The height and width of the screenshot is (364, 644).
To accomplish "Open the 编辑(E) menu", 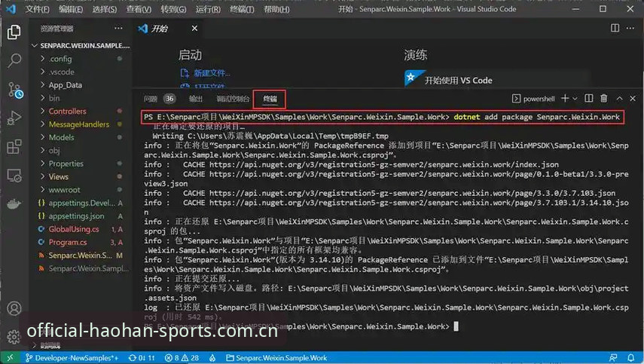I will coord(71,9).
